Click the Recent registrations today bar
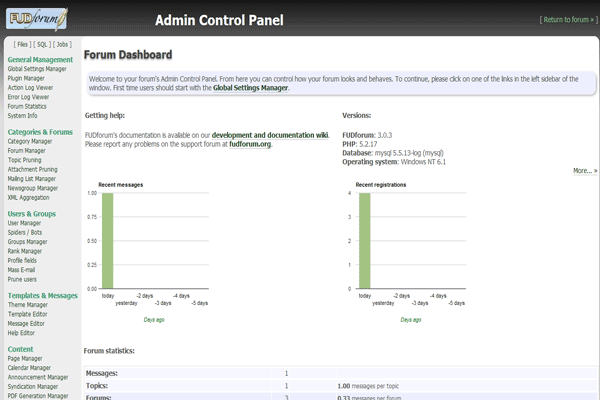The image size is (600, 400). pos(365,241)
